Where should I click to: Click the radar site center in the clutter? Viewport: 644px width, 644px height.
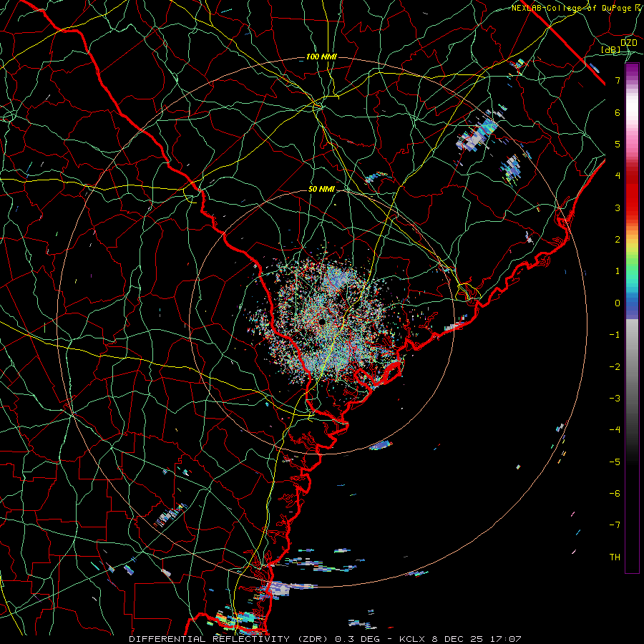322,321
